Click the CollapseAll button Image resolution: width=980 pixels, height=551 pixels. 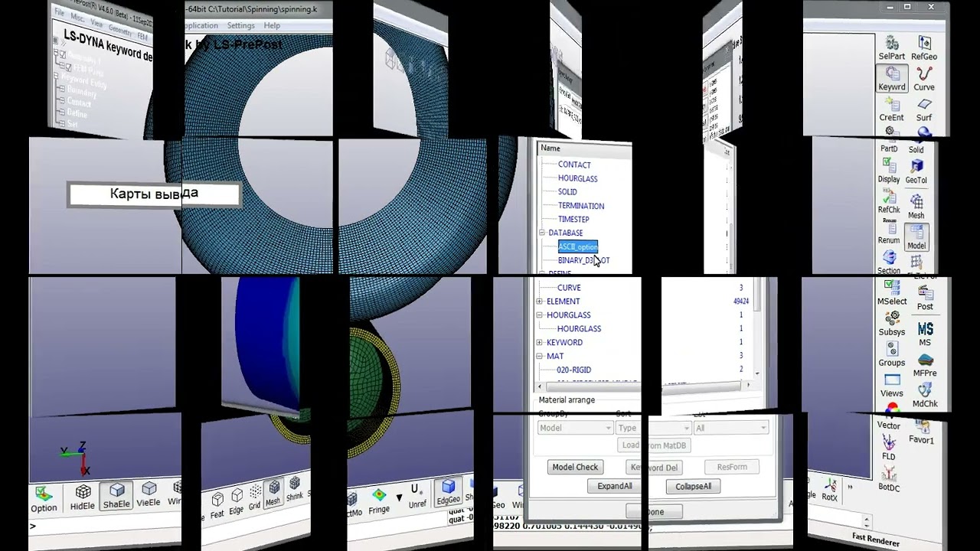click(693, 486)
